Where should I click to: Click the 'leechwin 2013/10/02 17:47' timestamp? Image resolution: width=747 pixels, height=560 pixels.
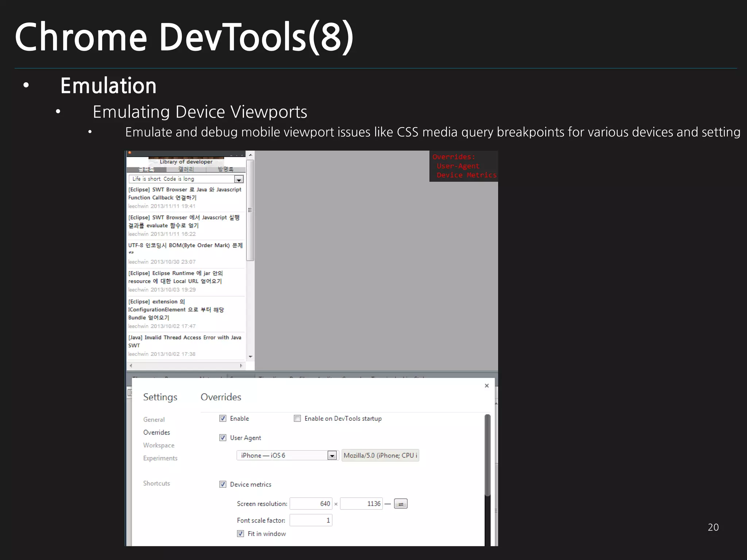click(162, 326)
